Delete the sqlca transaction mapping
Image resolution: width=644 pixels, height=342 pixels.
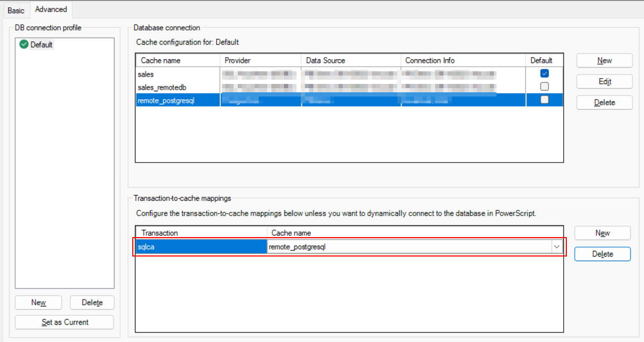click(x=602, y=254)
